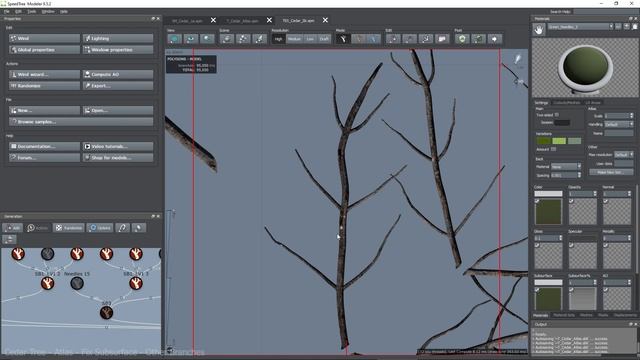Click the first View toolbar icon
This screenshot has width=640, height=360.
pyautogui.click(x=174, y=39)
